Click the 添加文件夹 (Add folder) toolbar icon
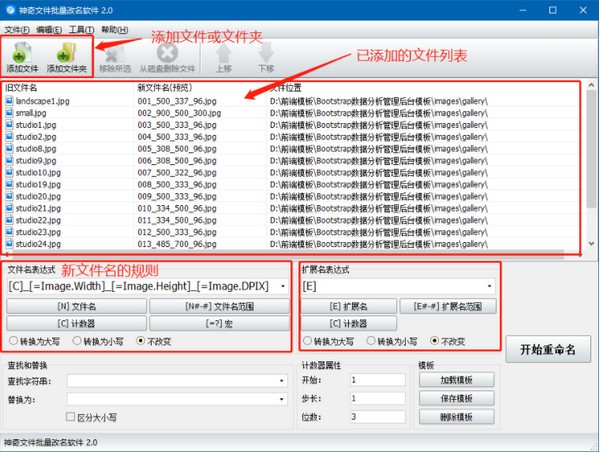600x452 pixels. pos(67,52)
